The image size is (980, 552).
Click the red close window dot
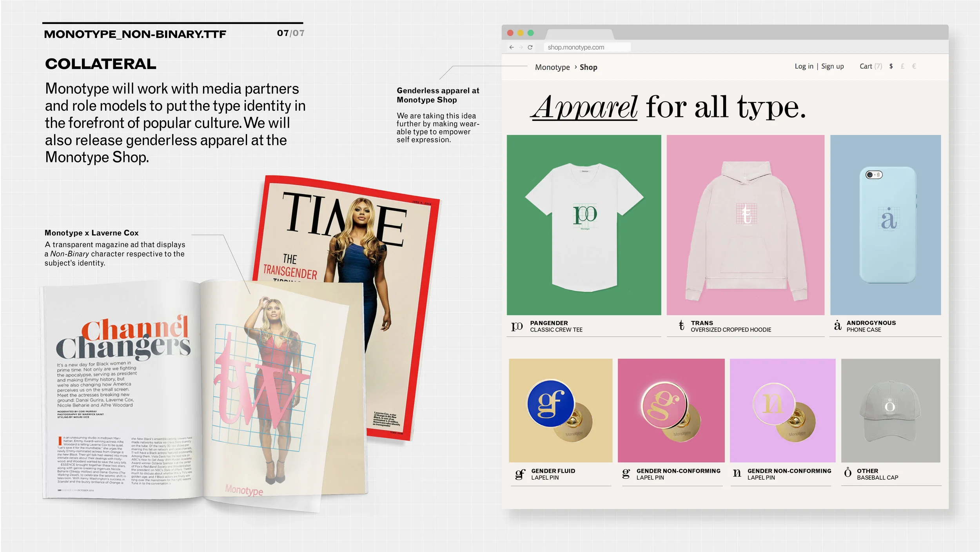click(x=510, y=33)
